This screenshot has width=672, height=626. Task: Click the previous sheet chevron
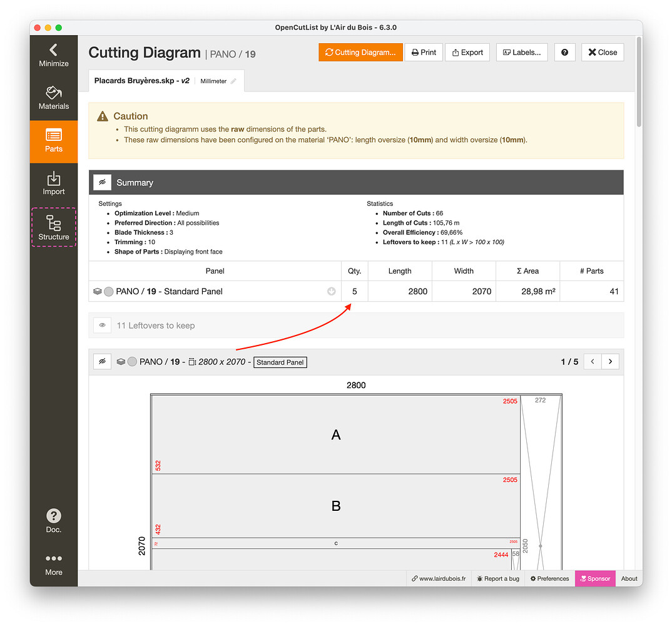coord(592,361)
